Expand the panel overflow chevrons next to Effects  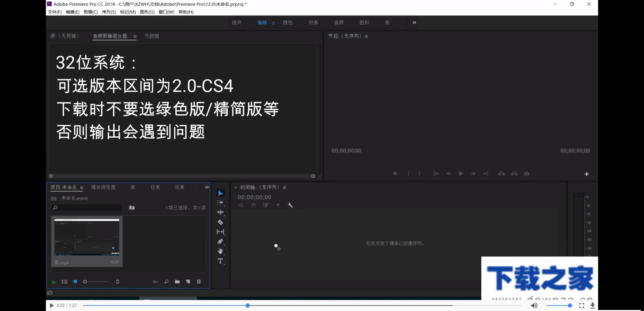pyautogui.click(x=207, y=187)
